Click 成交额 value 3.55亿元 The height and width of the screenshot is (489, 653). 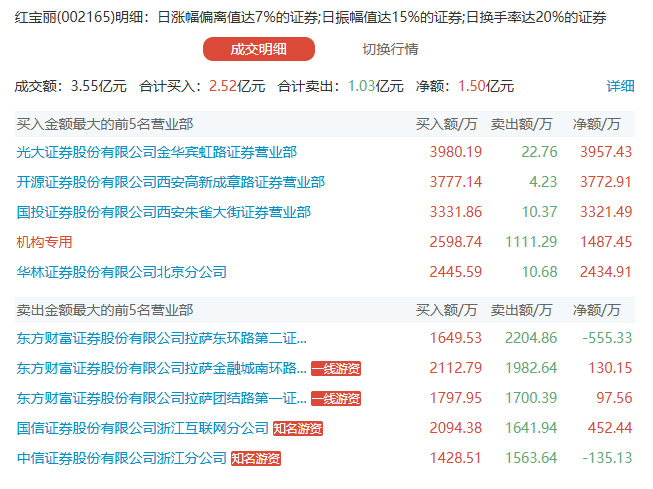coord(99,86)
